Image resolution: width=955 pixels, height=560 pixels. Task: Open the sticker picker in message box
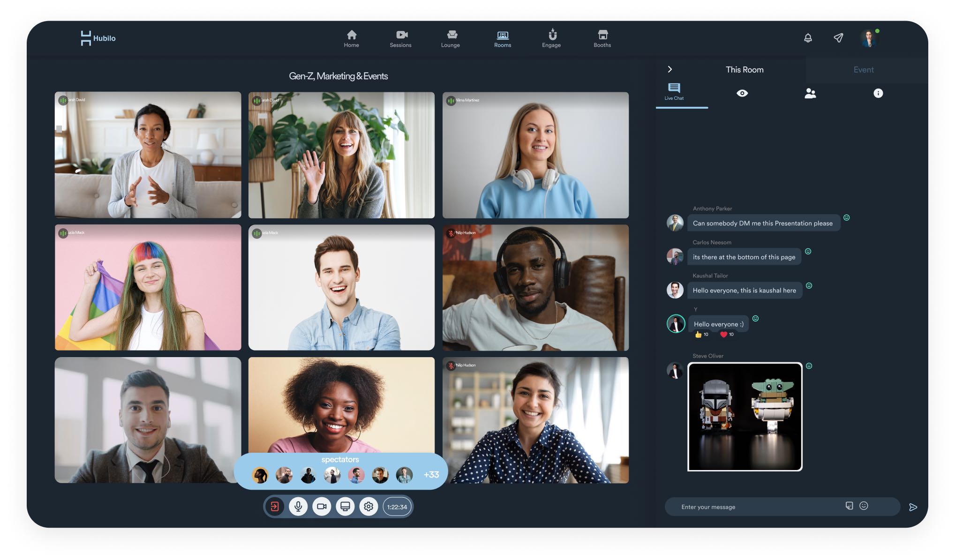pyautogui.click(x=849, y=506)
